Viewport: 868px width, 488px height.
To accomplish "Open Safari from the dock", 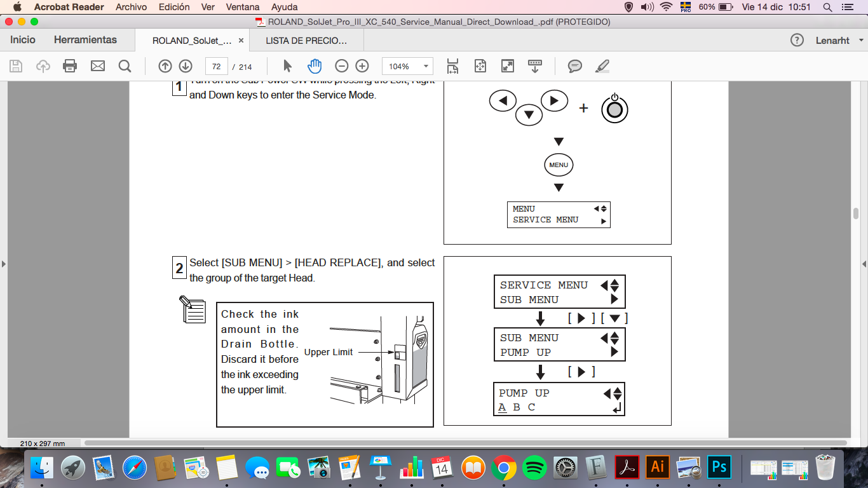I will 135,468.
